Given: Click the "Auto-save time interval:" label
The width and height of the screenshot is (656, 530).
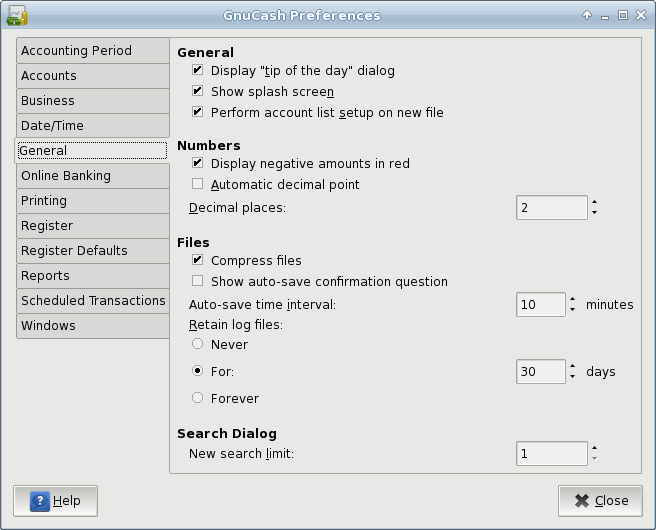Looking at the screenshot, I should point(262,305).
